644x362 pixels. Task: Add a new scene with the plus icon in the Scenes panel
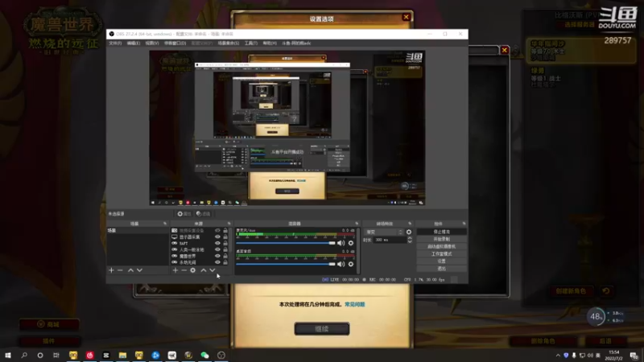click(x=111, y=270)
